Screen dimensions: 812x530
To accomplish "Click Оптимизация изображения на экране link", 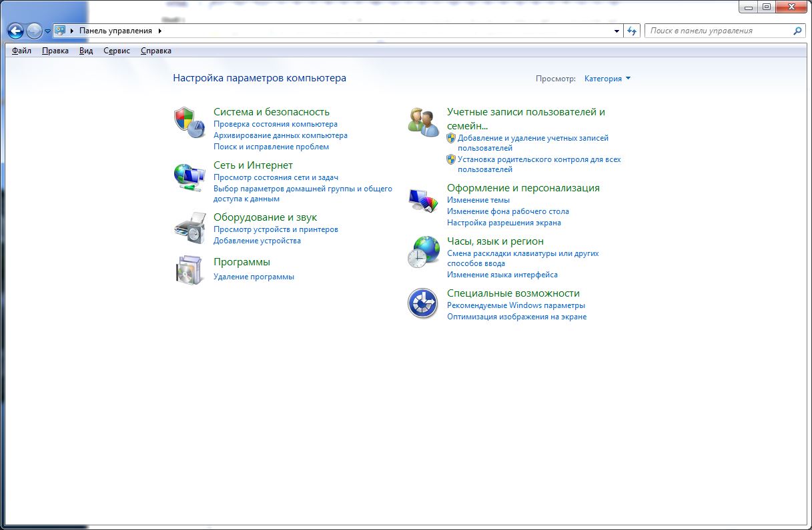I will click(516, 317).
